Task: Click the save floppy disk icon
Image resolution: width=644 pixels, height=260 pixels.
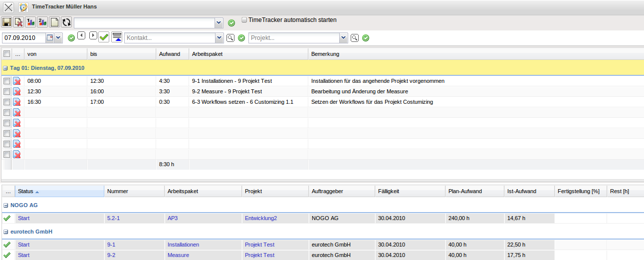Action: coord(6,22)
